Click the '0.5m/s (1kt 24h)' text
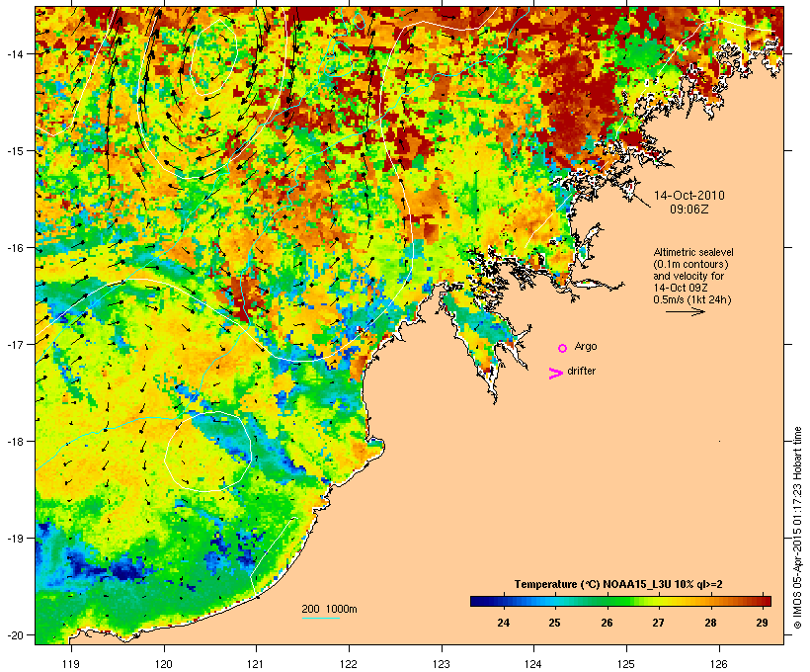This screenshot has height=672, width=810. click(692, 299)
